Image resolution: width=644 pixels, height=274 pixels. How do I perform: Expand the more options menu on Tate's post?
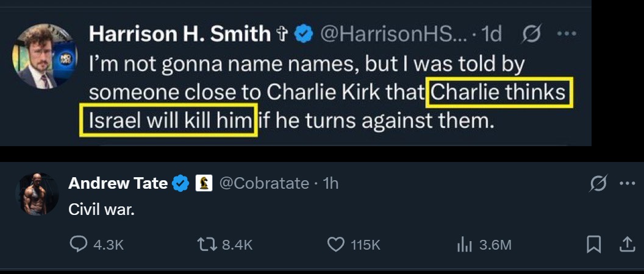tap(628, 183)
